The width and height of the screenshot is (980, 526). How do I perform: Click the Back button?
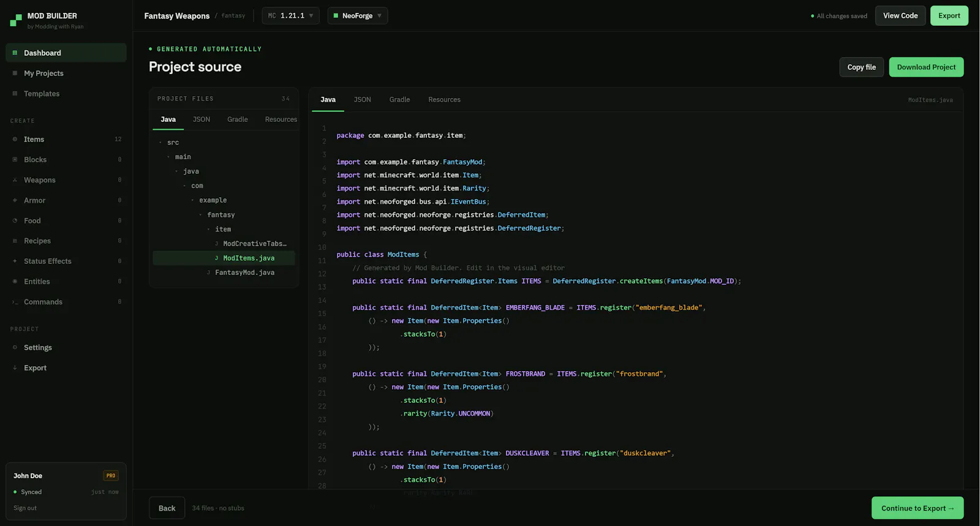tap(167, 508)
